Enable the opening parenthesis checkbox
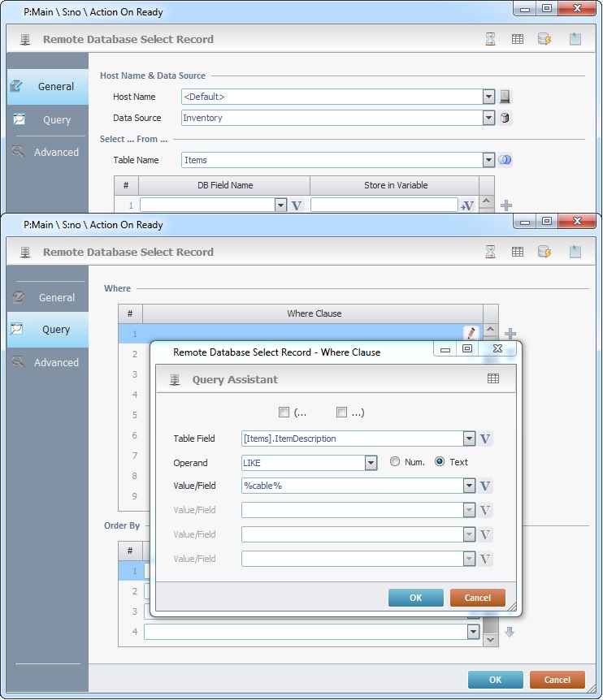This screenshot has width=603, height=700. tap(284, 413)
